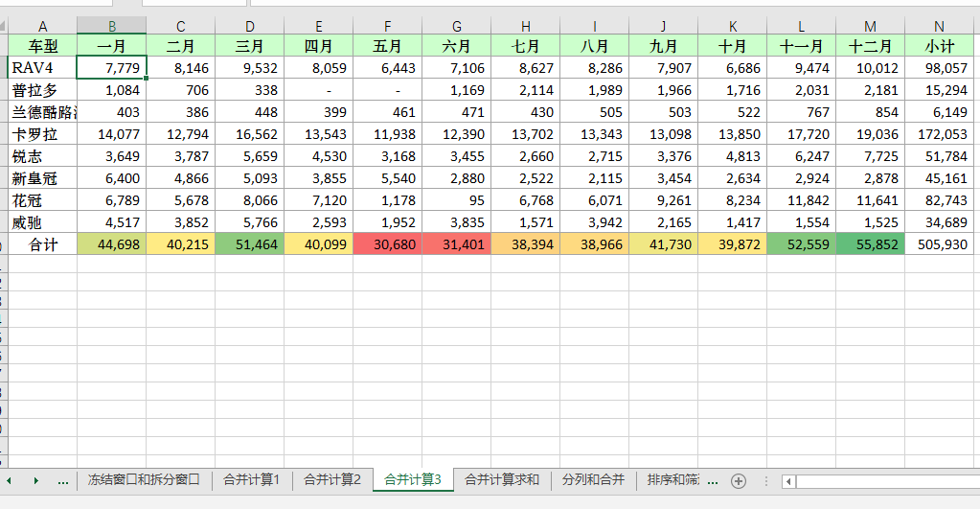This screenshot has height=509, width=980.
Task: Open the 合并计算求和 sheet tab
Action: pyautogui.click(x=502, y=479)
